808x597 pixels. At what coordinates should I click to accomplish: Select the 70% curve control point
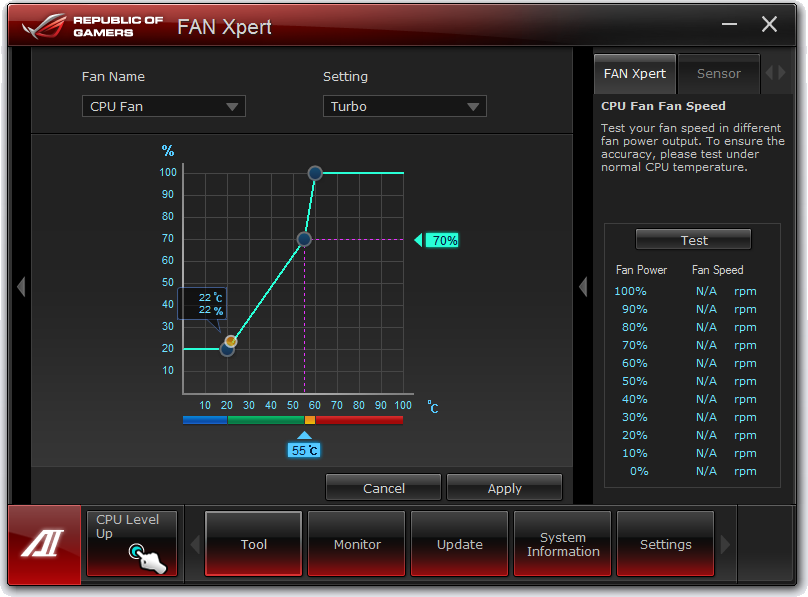[x=304, y=239]
